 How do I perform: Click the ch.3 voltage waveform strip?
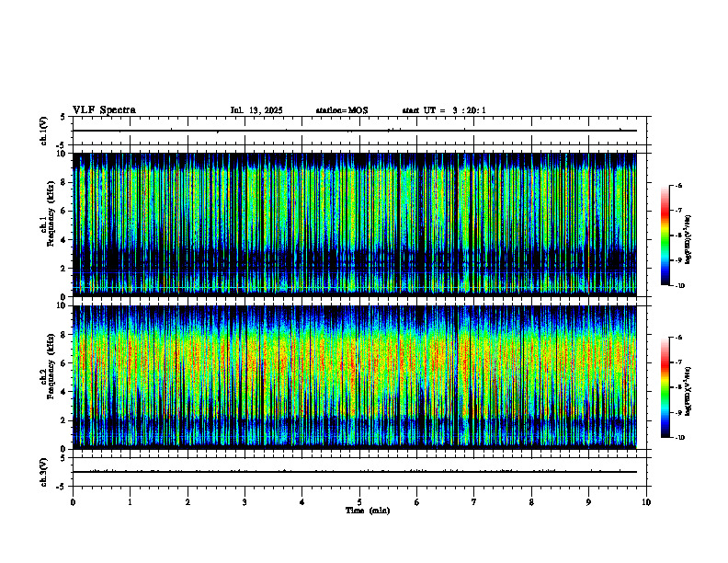[x=359, y=472]
